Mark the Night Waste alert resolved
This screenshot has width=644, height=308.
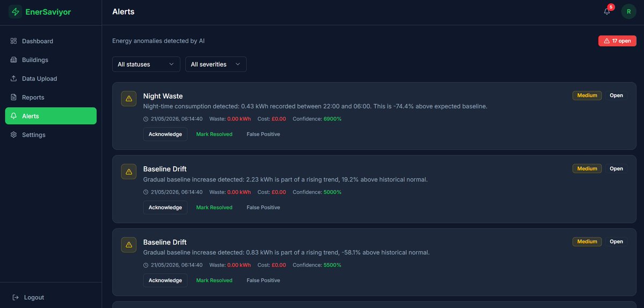tap(214, 134)
